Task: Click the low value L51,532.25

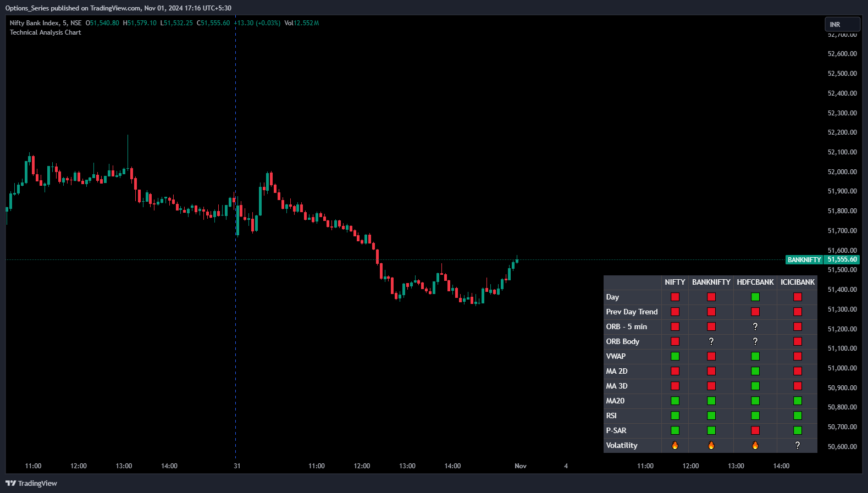Action: [176, 23]
